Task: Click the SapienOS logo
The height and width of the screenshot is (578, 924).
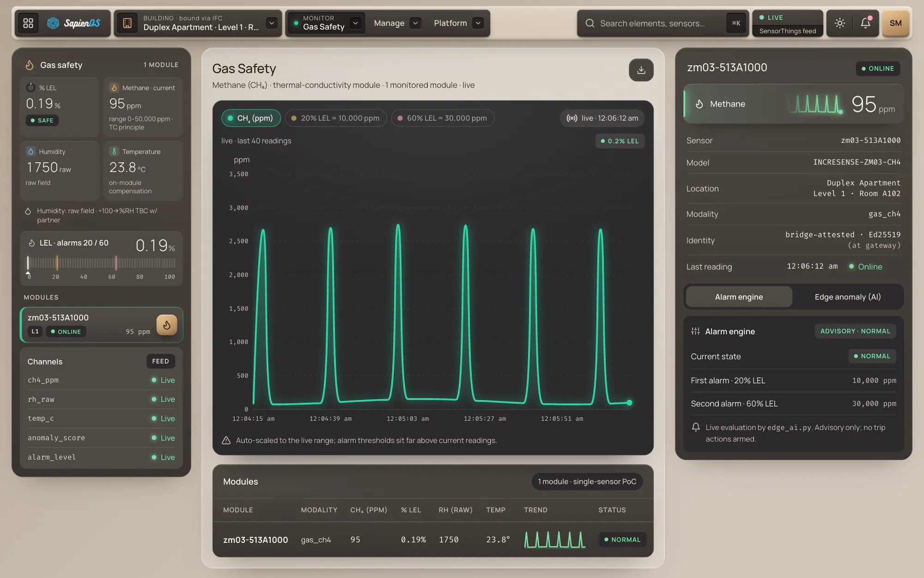Action: pyautogui.click(x=74, y=23)
